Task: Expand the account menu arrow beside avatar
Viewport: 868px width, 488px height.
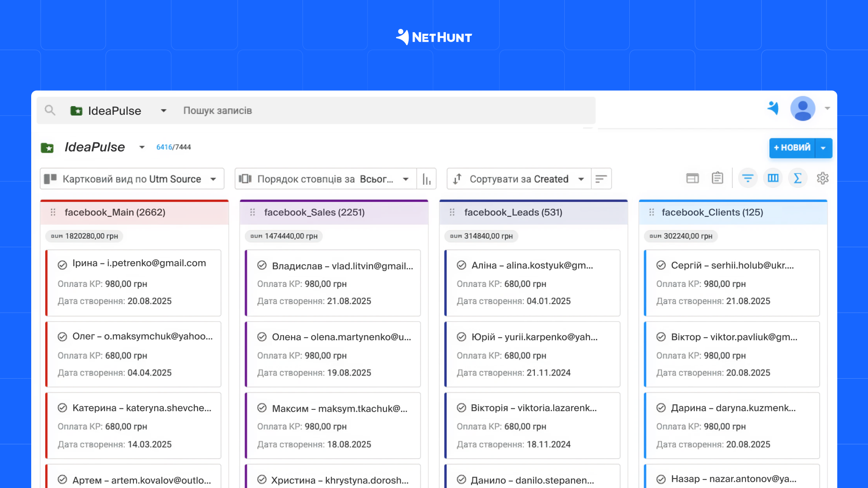Action: point(827,108)
